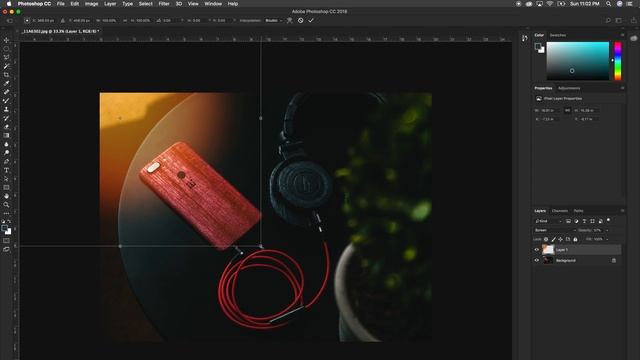Image resolution: width=640 pixels, height=360 pixels.
Task: Select the Hand tool
Action: pos(6,196)
